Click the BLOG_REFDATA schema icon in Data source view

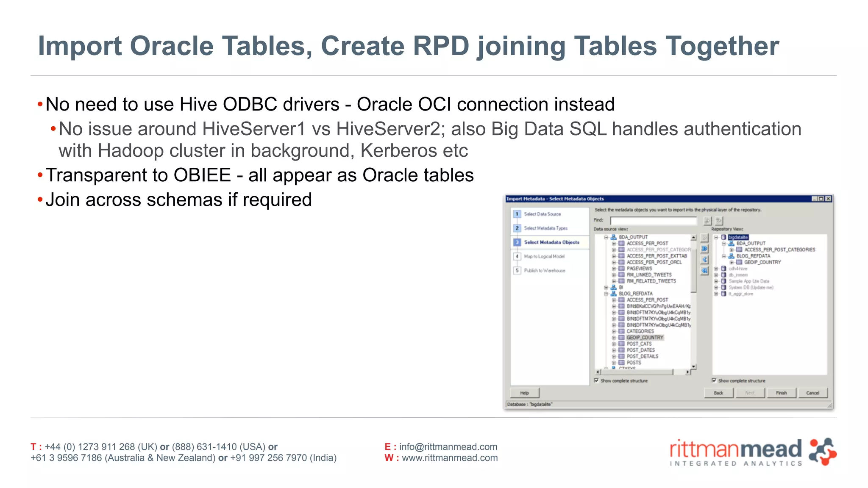coord(613,294)
